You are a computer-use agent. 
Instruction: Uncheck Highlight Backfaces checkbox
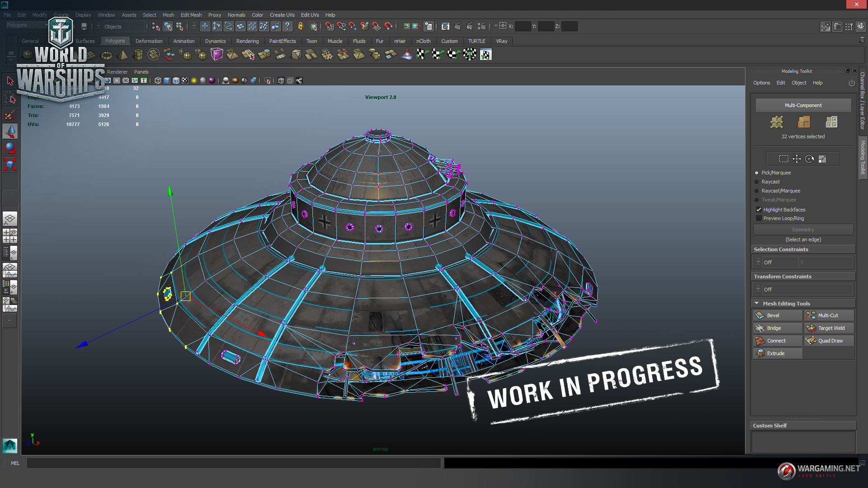759,210
